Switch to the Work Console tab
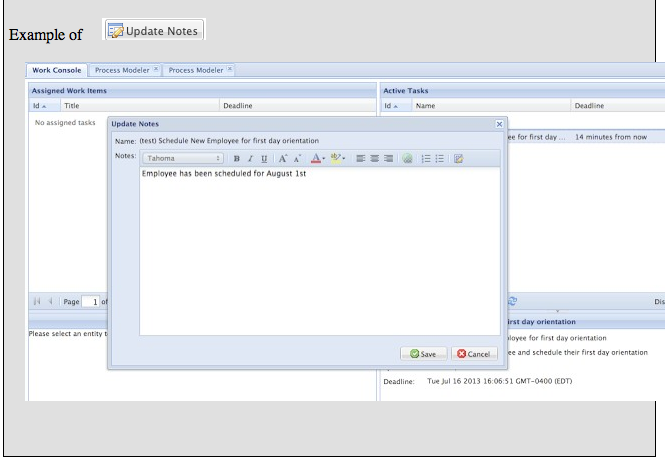Viewport: 668px width, 465px height. (x=57, y=70)
